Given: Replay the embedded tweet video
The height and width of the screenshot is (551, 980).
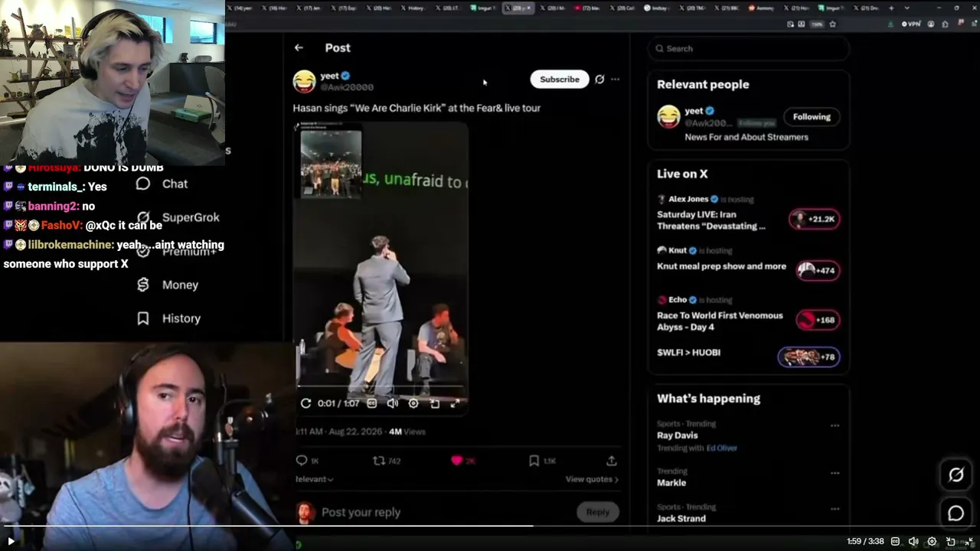Looking at the screenshot, I should (305, 403).
